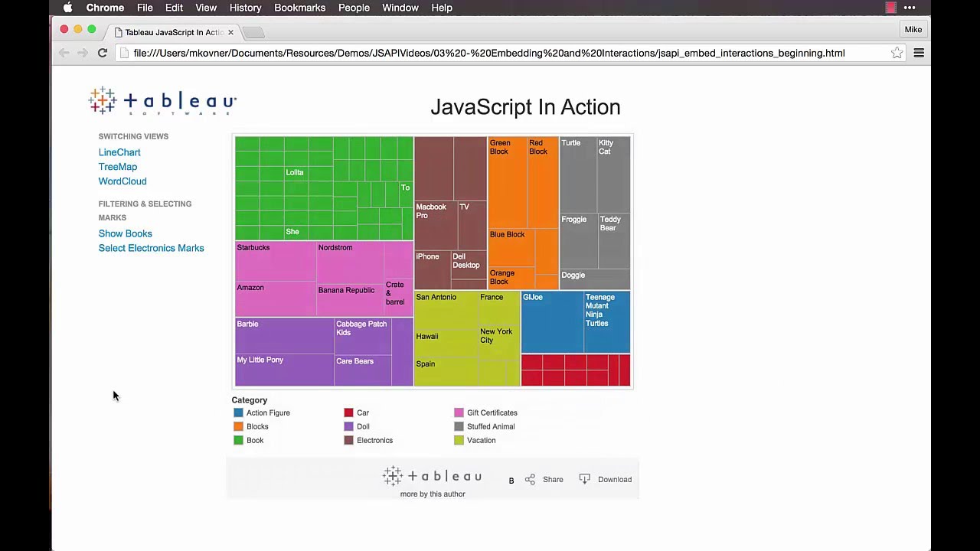Image resolution: width=980 pixels, height=551 pixels.
Task: Select the Green Block tile
Action: pos(507,182)
